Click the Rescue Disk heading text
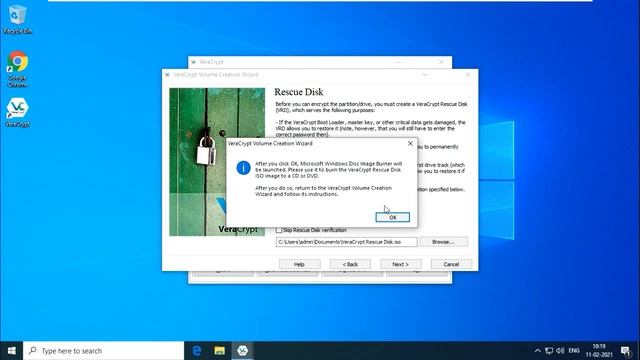 [299, 92]
